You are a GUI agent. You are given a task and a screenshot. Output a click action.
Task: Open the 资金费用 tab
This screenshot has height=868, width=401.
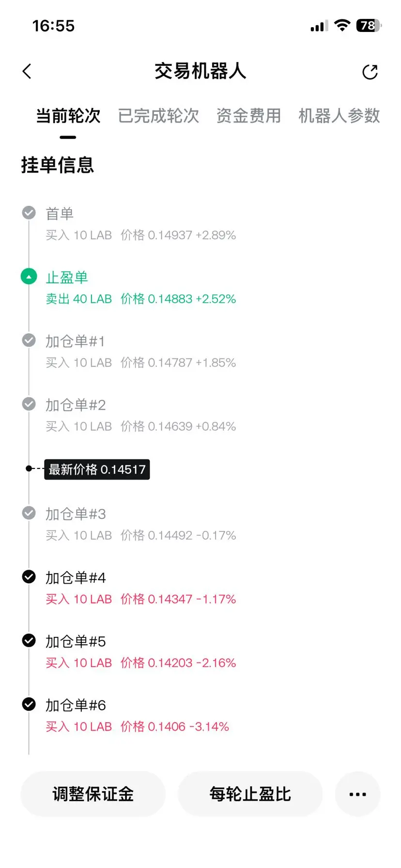(248, 116)
